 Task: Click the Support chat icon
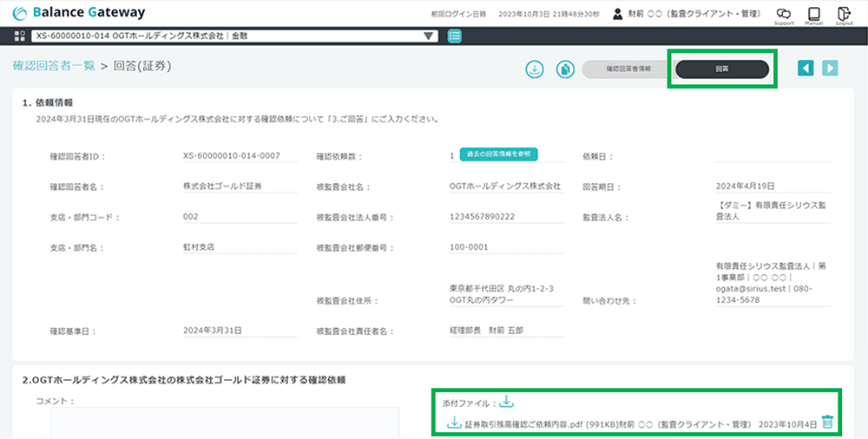click(784, 15)
